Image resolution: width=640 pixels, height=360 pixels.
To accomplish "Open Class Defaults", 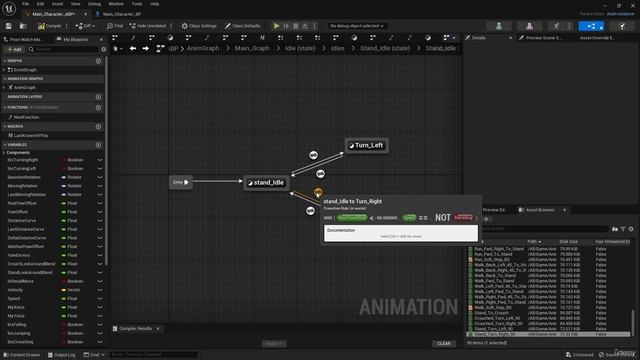I will (242, 26).
